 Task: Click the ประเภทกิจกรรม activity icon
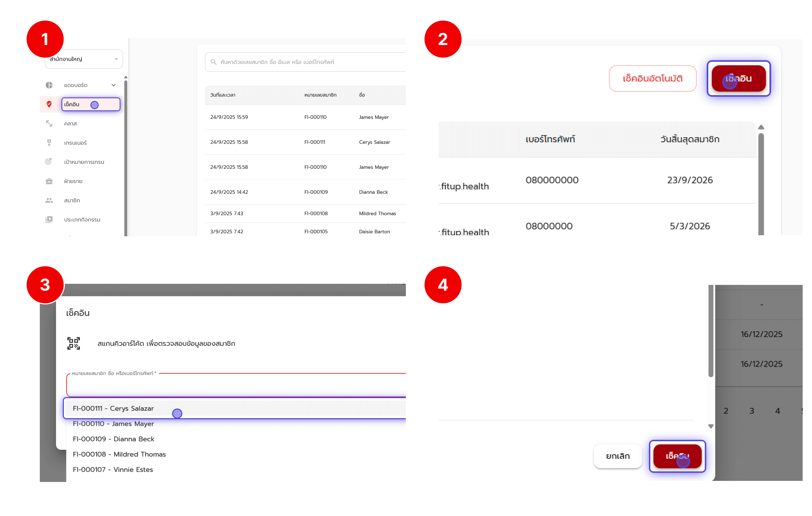tap(49, 220)
